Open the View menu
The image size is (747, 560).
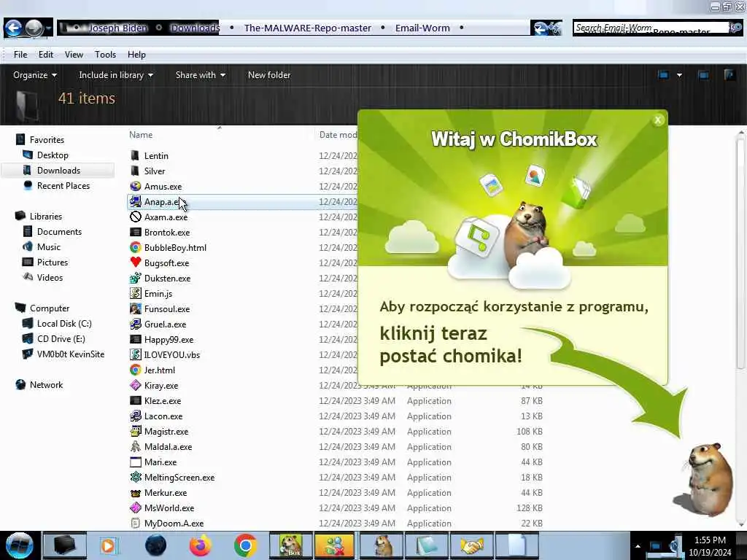(74, 54)
